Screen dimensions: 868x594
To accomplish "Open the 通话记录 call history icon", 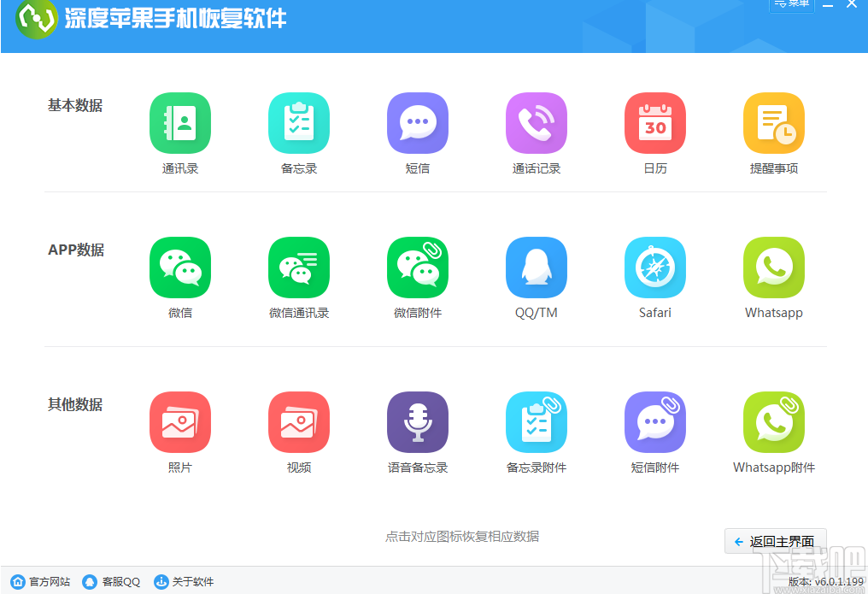I will pos(537,123).
